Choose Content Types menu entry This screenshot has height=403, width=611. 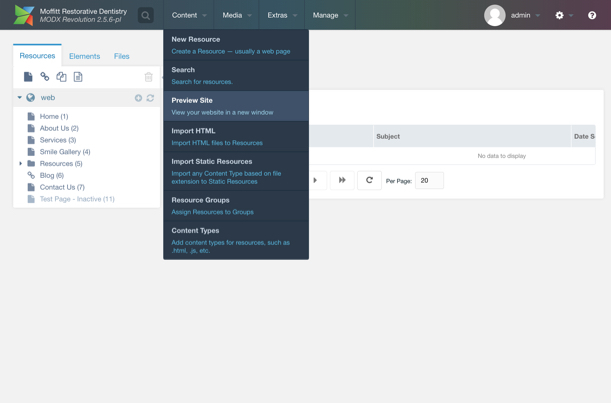[236, 240]
